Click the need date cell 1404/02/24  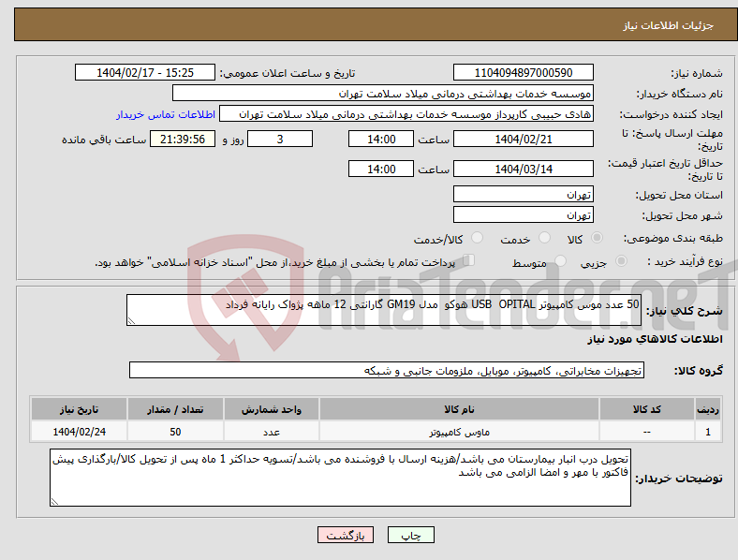click(x=79, y=432)
